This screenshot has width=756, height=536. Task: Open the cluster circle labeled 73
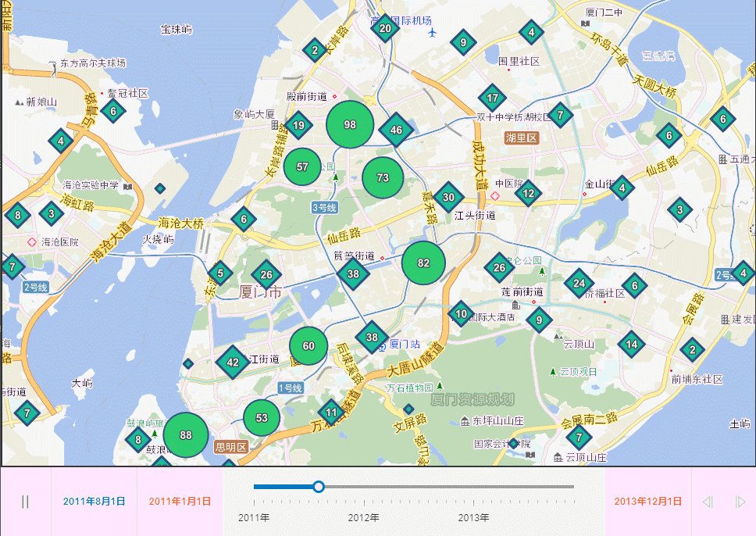tap(383, 178)
